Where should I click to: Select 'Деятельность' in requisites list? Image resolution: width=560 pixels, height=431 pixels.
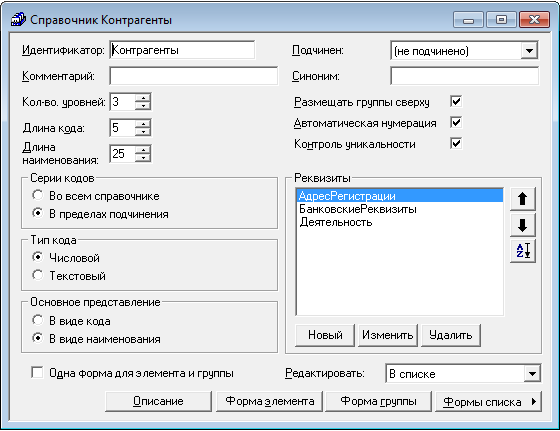point(400,222)
